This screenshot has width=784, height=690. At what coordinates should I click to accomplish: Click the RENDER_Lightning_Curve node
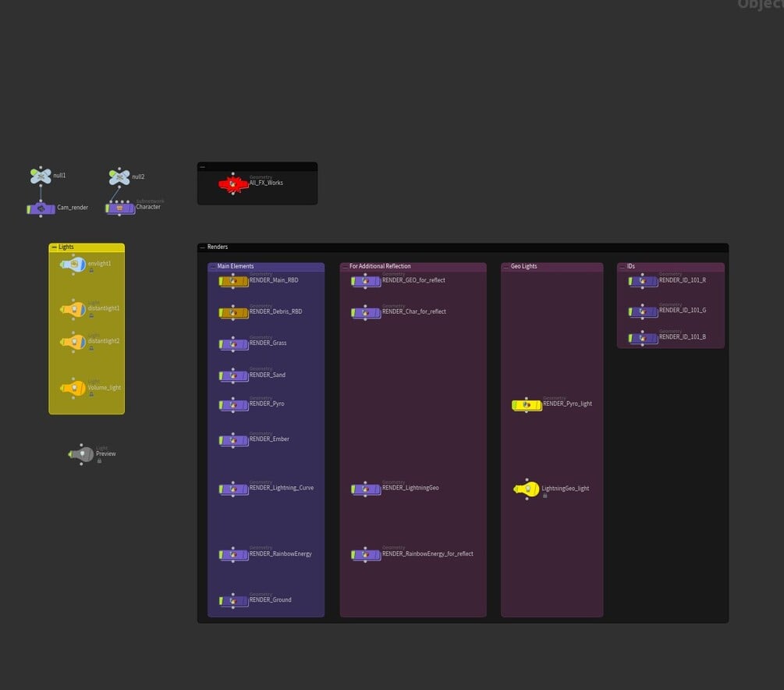[x=233, y=489]
